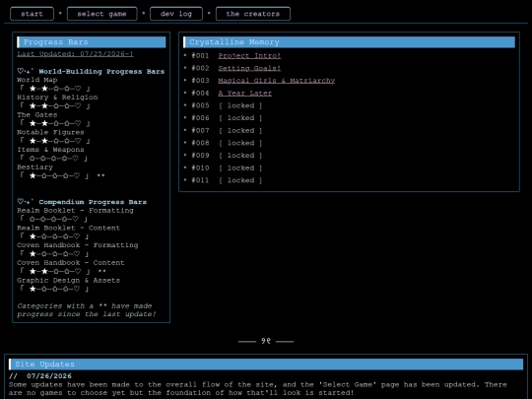The width and height of the screenshot is (532, 399).
Task: Open A Year Later entry
Action: (245, 94)
